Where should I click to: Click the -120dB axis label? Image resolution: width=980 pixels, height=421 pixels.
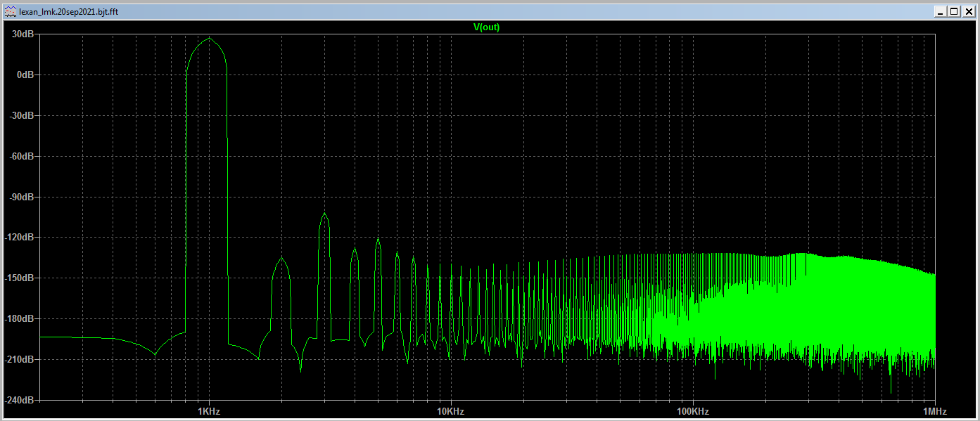[20, 238]
